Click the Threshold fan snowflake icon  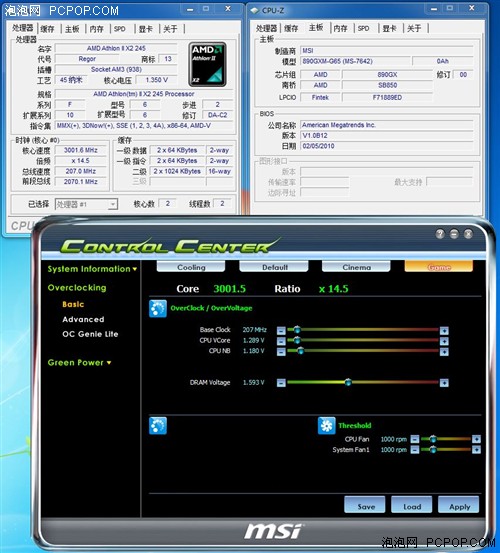(x=327, y=426)
